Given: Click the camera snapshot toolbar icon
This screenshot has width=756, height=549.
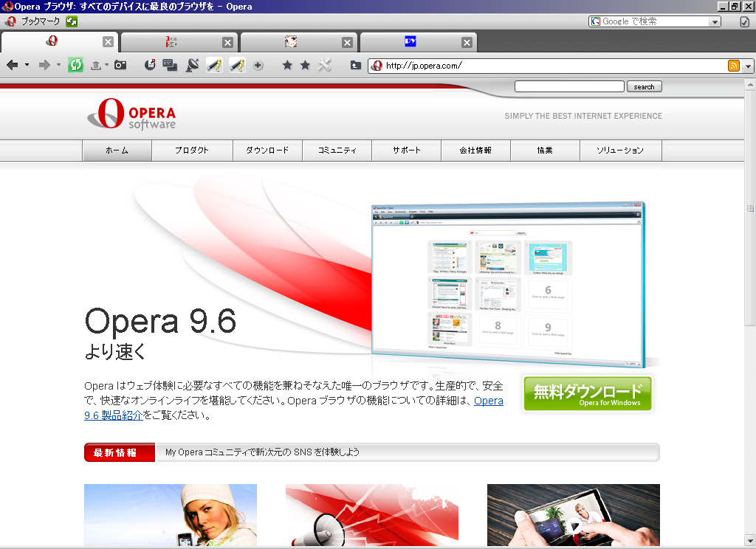Looking at the screenshot, I should tap(120, 65).
